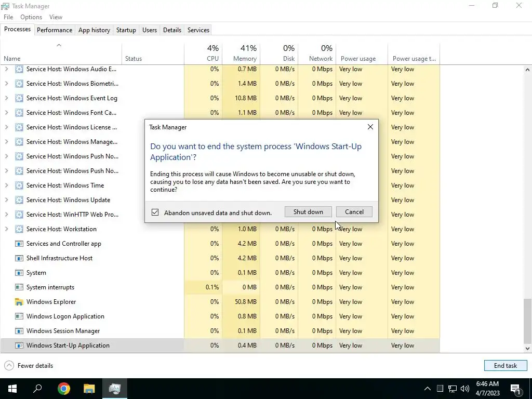The height and width of the screenshot is (399, 532).
Task: Click the scrollbar down arrow
Action: (527, 349)
